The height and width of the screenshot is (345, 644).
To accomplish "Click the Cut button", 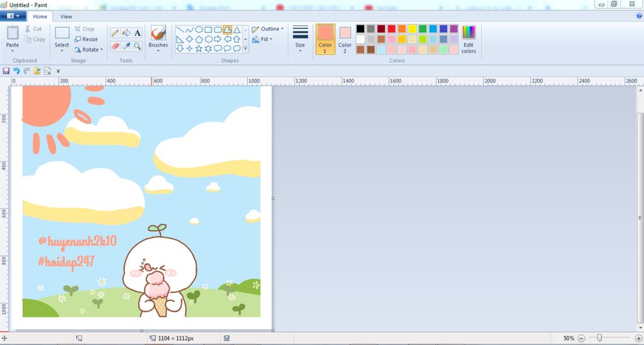I will [33, 29].
